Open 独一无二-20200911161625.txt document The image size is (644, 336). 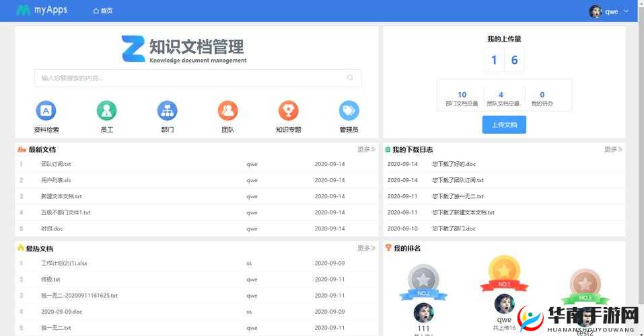79,296
